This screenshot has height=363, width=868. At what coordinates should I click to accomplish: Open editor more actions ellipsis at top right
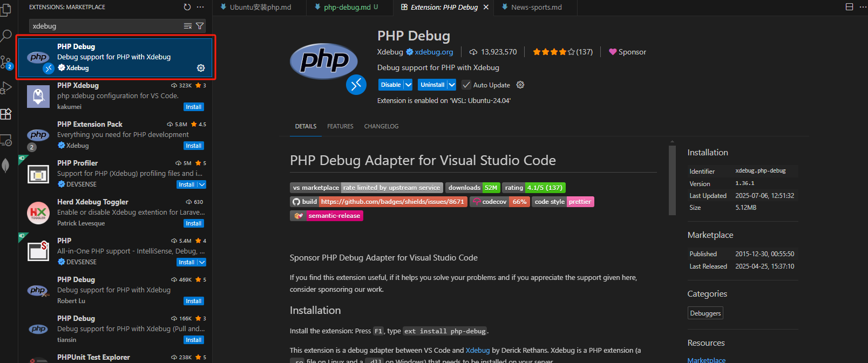[x=862, y=7]
